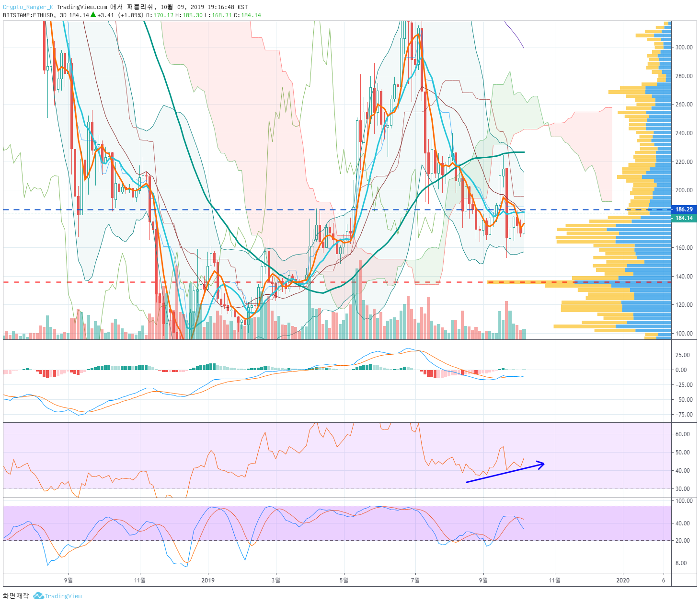Click the 200.00 price axis label
The width and height of the screenshot is (700, 604).
click(684, 190)
